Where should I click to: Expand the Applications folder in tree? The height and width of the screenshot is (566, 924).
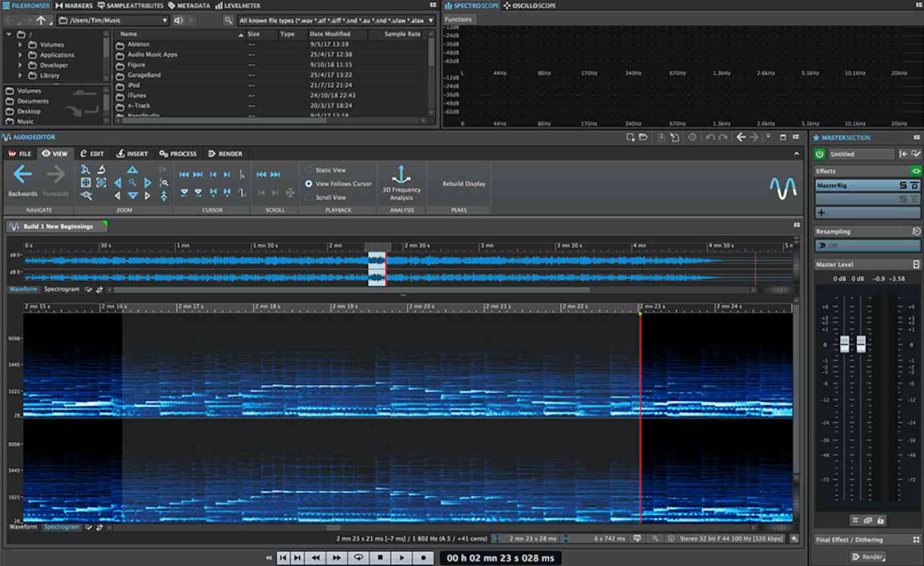[20, 55]
